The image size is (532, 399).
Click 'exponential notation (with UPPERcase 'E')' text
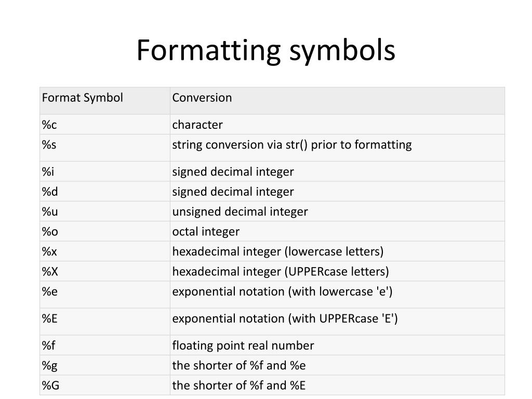tap(285, 318)
